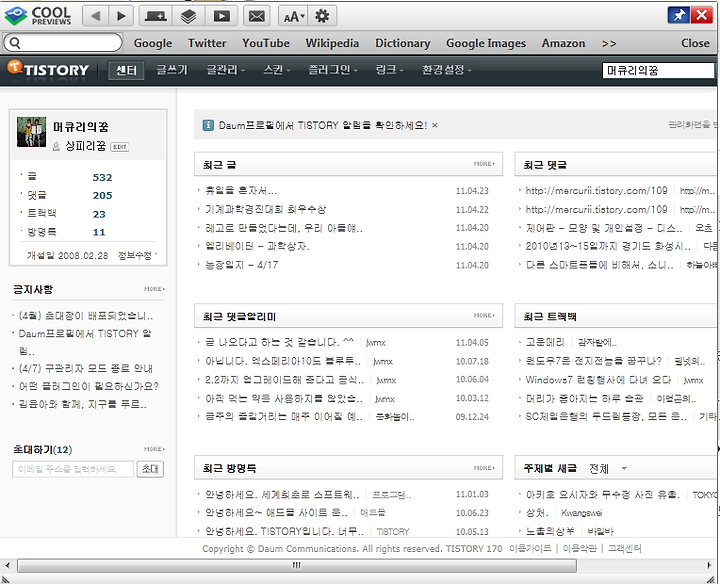Click the horizontal scrollbar thumb
The height and width of the screenshot is (584, 720).
point(297,566)
